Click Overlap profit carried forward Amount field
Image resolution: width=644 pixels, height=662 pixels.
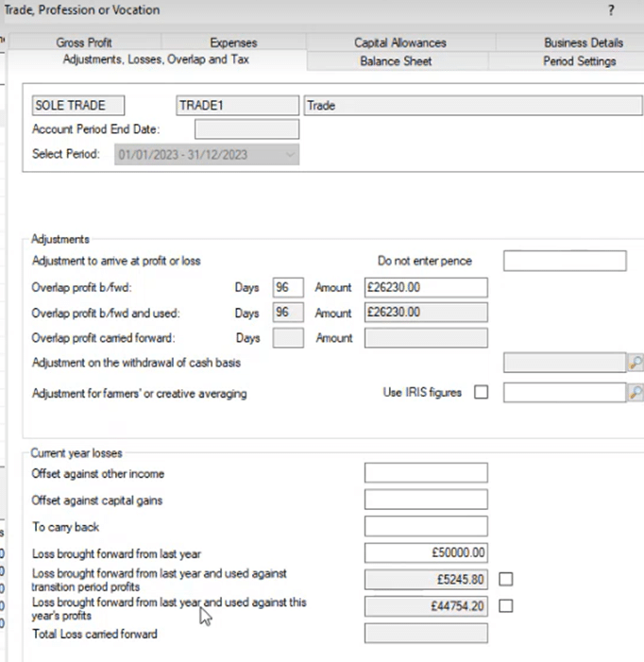pos(426,338)
